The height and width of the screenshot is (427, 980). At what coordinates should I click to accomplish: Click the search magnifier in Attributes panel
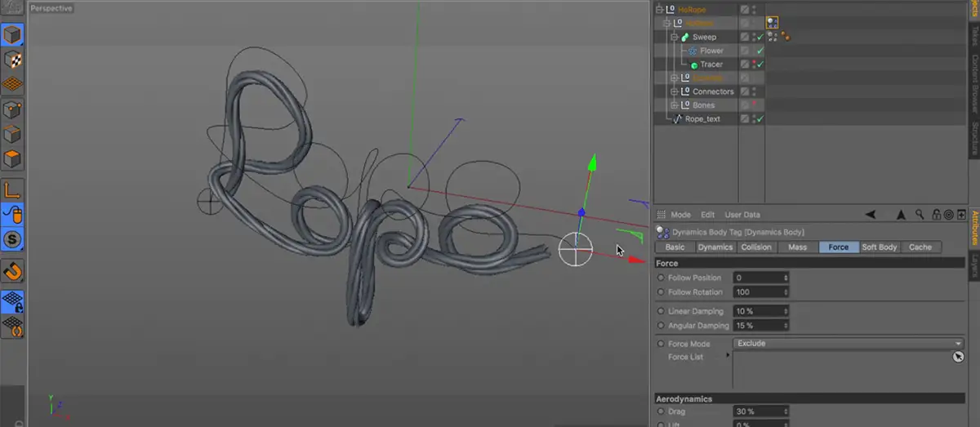coord(920,215)
